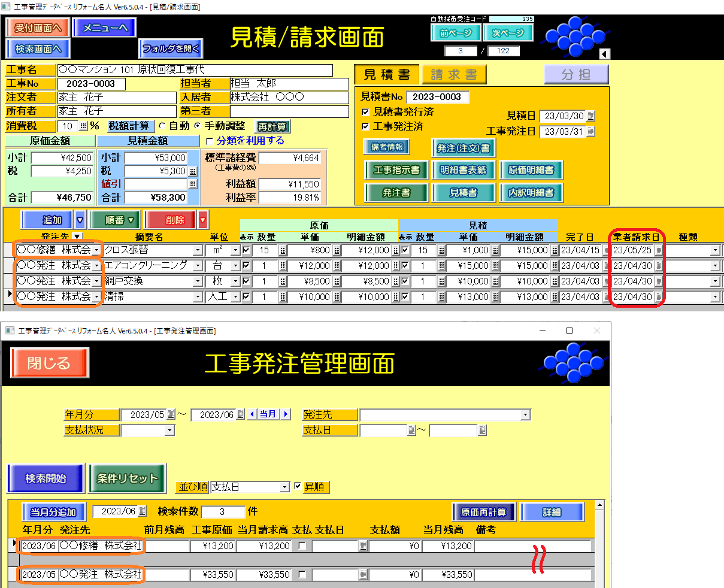Viewport: 724px width, 588px height.
Task: Open calendar picker for 支払日 start field
Action: [411, 431]
